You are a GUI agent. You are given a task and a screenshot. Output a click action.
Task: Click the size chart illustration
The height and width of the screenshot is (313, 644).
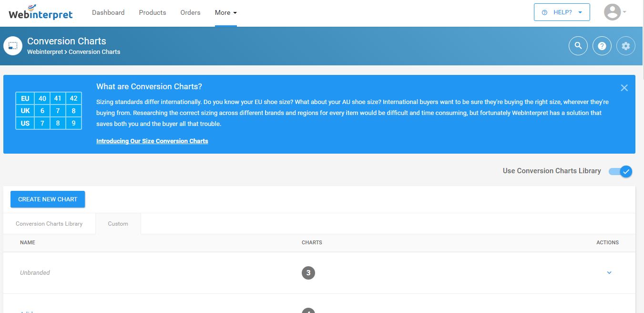click(x=49, y=111)
